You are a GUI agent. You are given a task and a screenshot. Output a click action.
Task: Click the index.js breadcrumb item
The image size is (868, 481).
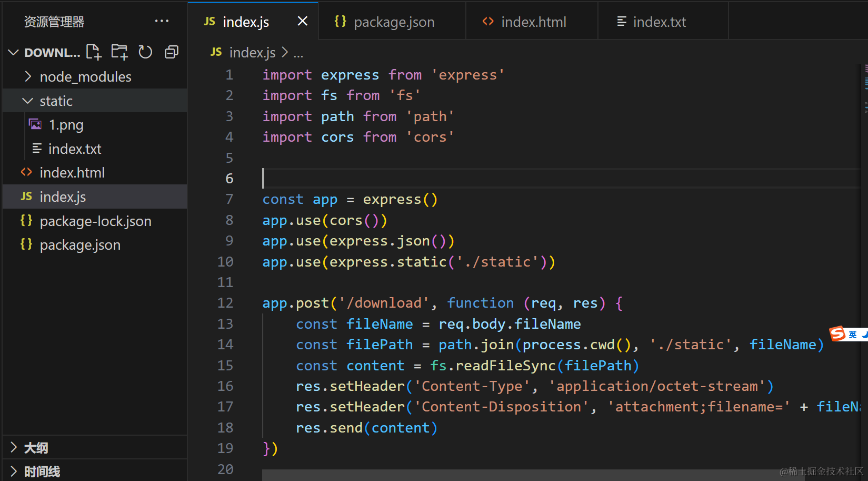click(252, 53)
